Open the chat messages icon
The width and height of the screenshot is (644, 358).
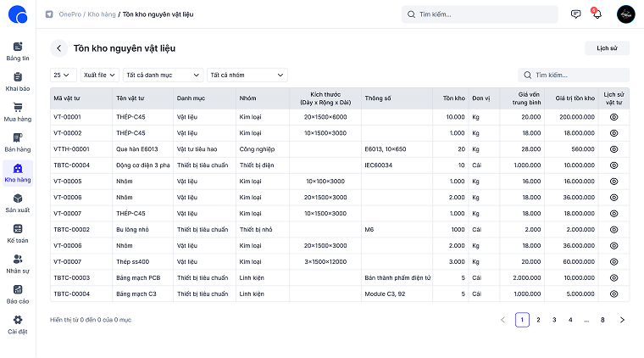point(575,14)
